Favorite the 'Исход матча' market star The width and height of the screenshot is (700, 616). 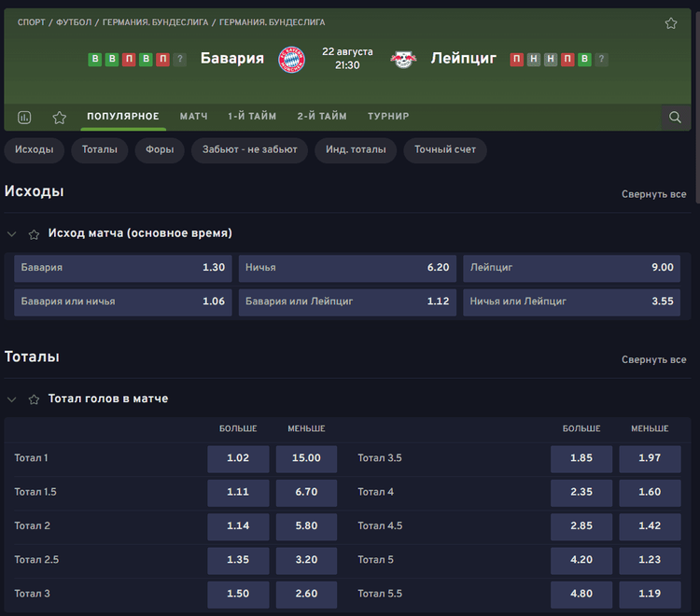pos(35,234)
